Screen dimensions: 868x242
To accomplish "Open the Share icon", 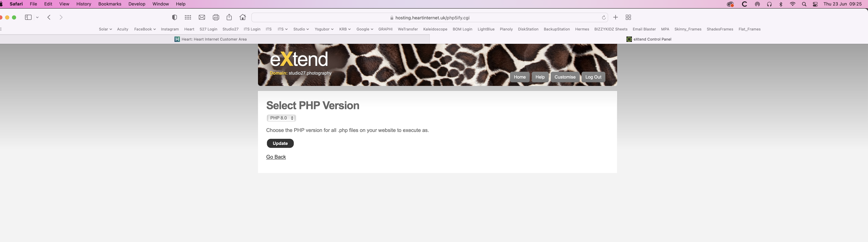I will coord(229,17).
